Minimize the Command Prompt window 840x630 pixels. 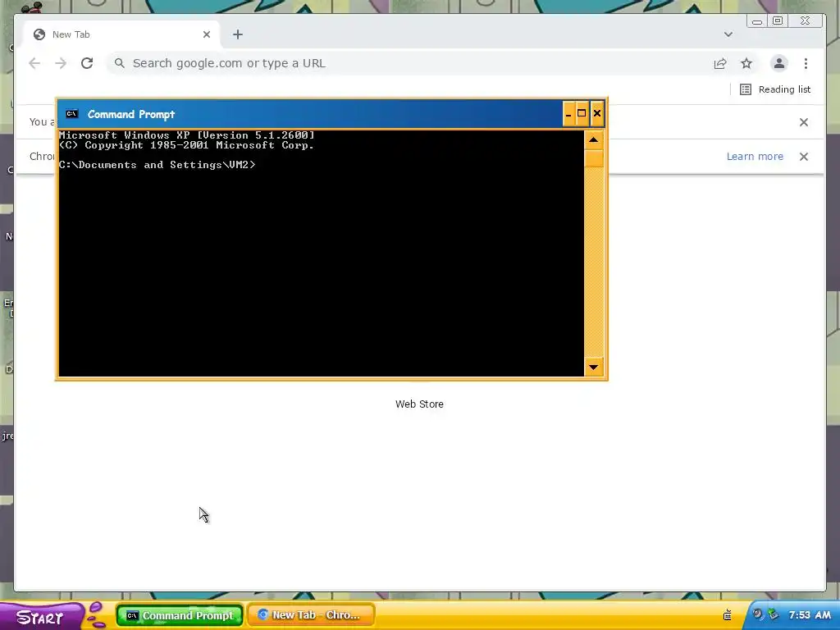(568, 113)
